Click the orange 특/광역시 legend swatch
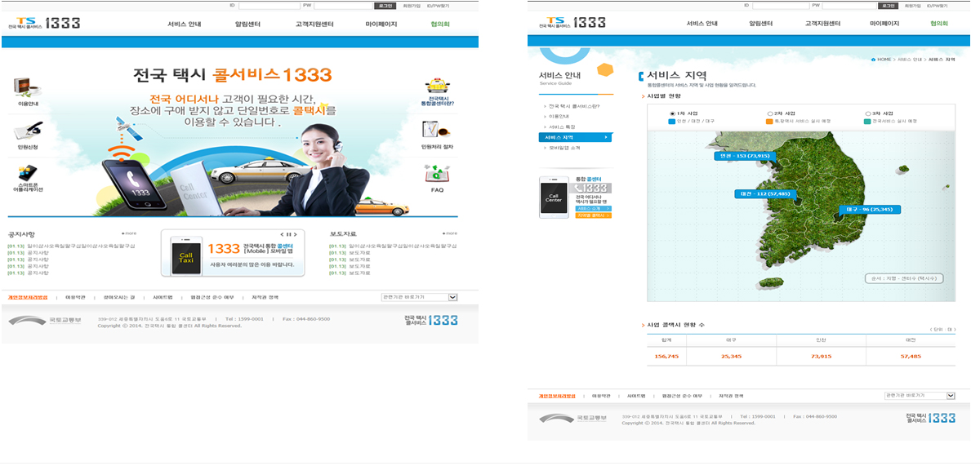The width and height of the screenshot is (980, 466). point(769,122)
